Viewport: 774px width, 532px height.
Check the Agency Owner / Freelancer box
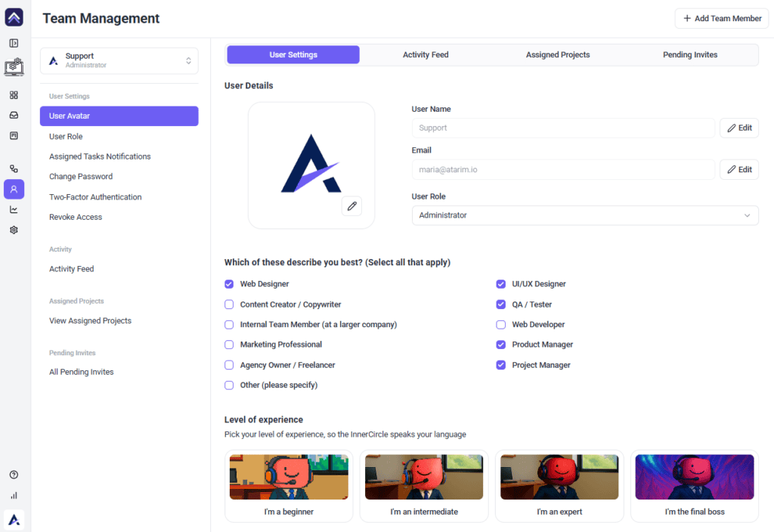229,365
